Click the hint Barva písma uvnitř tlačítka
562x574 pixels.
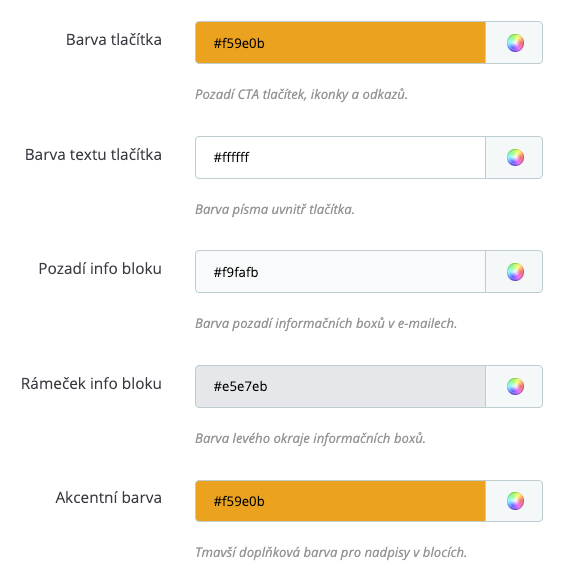[275, 209]
